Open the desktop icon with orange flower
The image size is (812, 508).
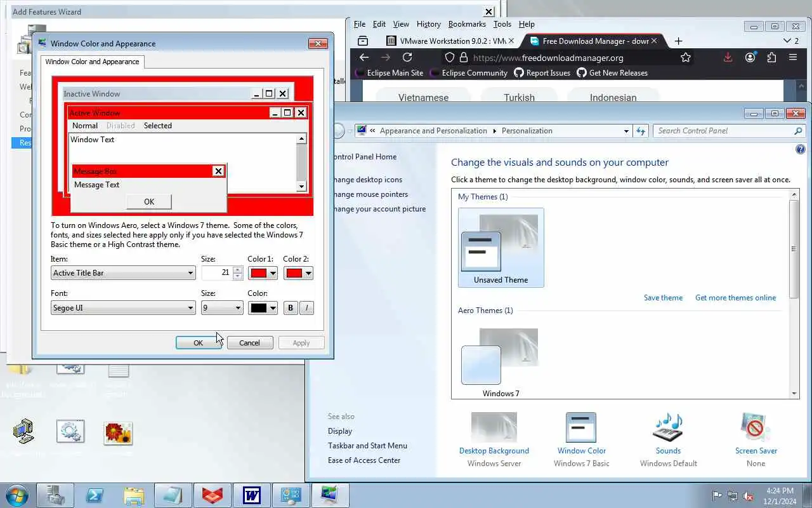[118, 433]
